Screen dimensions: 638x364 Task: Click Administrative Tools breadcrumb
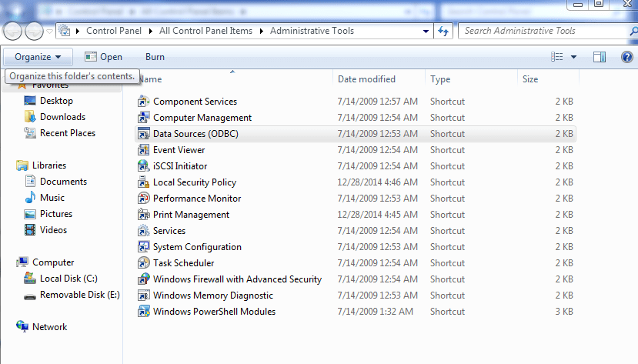click(x=312, y=31)
